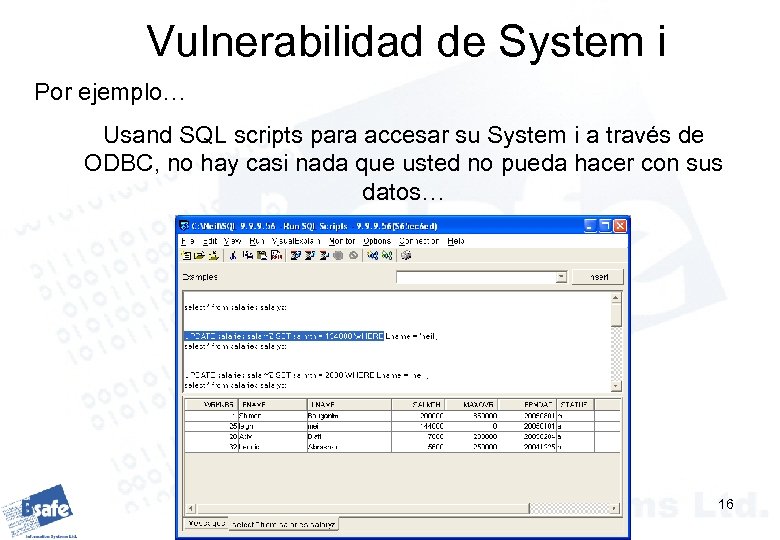Select the FNAME cell 'Shimon' in row 1

[x=272, y=416]
